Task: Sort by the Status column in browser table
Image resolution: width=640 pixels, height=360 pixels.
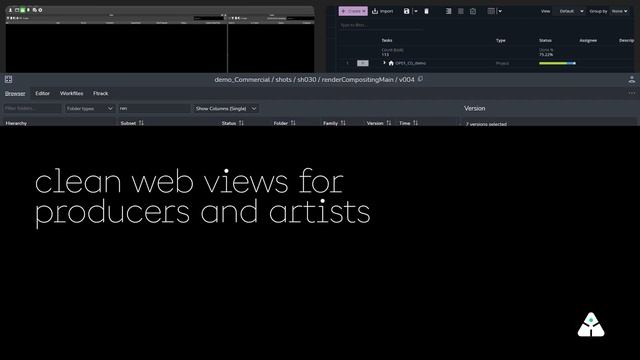Action: [x=241, y=123]
